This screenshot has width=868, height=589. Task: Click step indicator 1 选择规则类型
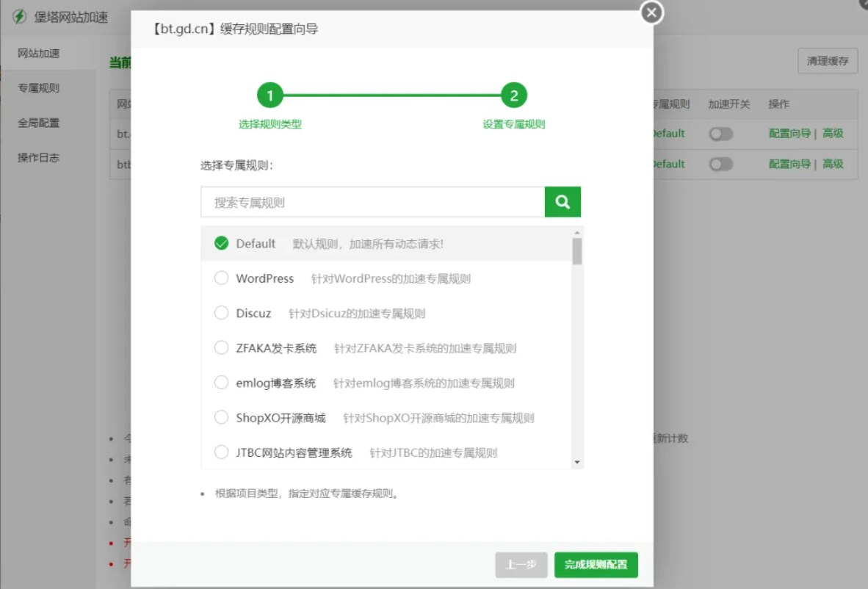point(270,95)
